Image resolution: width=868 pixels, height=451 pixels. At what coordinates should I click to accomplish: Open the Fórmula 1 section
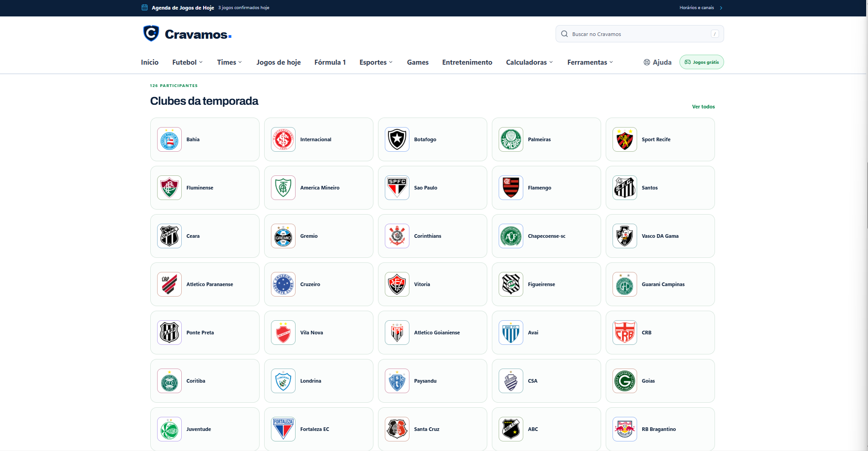click(x=330, y=62)
